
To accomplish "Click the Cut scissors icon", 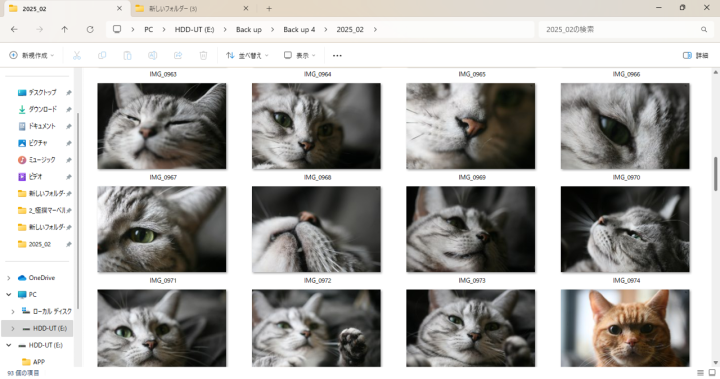I will (77, 56).
